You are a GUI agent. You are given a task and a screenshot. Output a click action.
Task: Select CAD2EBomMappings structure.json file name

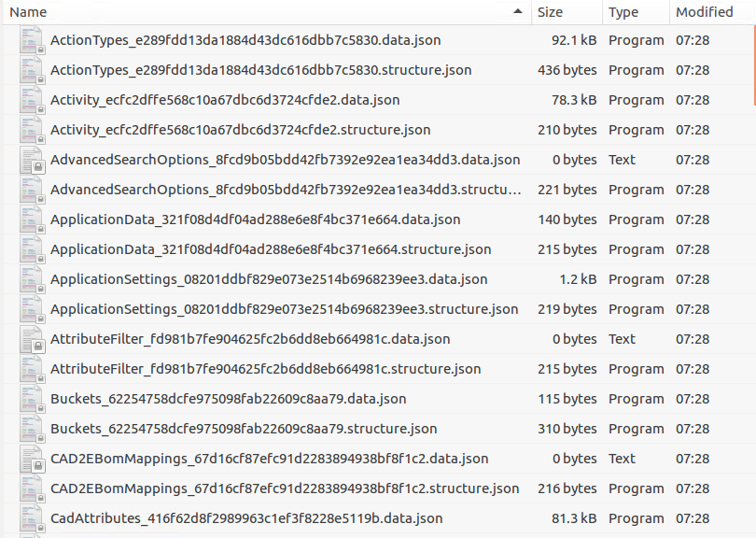click(285, 488)
